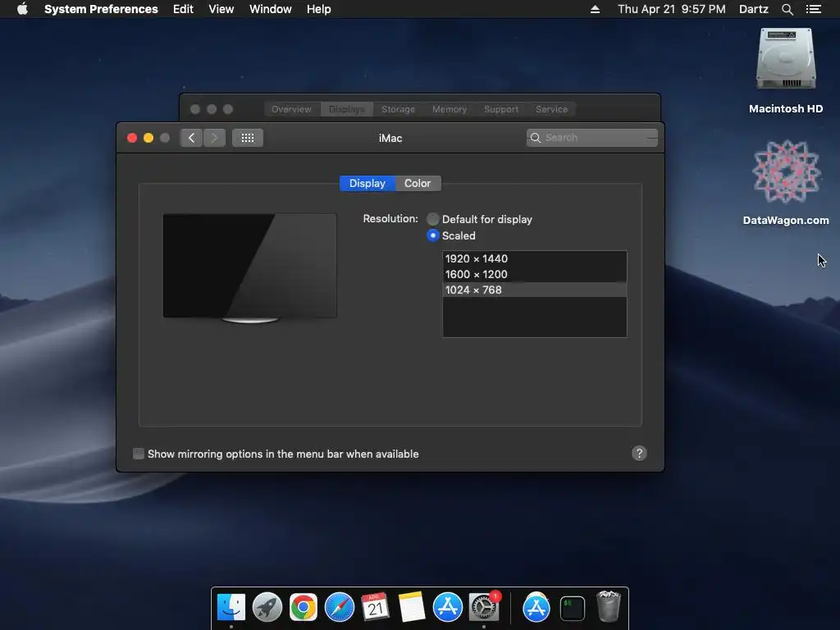Open Safari compass icon in Dock
Image resolution: width=840 pixels, height=630 pixels.
tap(340, 608)
